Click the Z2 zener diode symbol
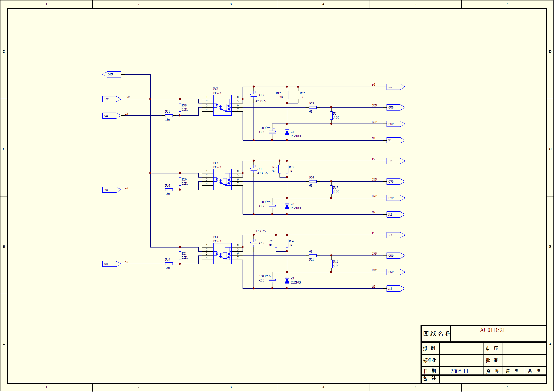This screenshot has height=392, width=554. click(x=287, y=206)
